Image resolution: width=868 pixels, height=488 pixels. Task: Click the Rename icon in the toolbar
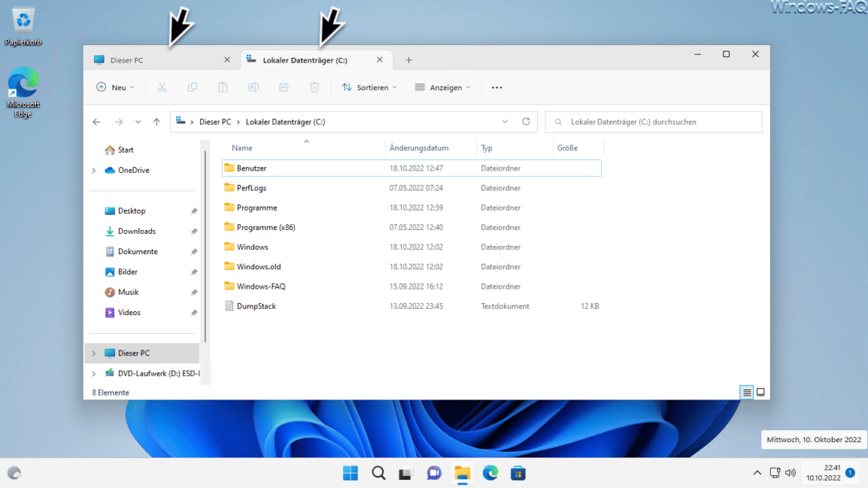tap(253, 87)
